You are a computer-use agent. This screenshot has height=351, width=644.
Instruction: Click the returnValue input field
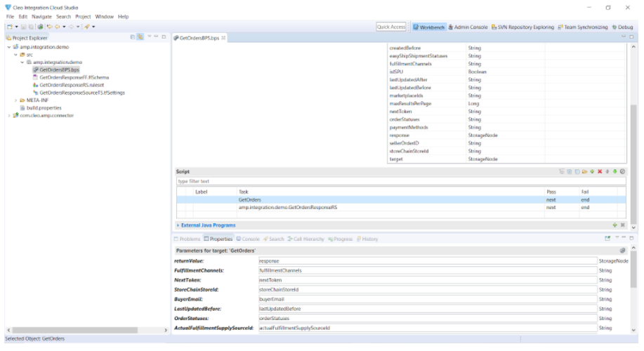(x=428, y=261)
